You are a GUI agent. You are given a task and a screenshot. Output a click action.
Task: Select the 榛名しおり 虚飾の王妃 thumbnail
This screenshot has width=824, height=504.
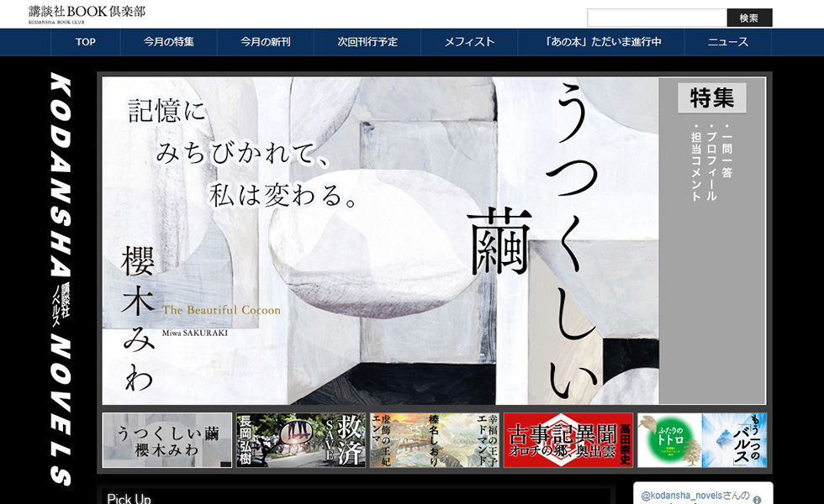[x=435, y=440]
